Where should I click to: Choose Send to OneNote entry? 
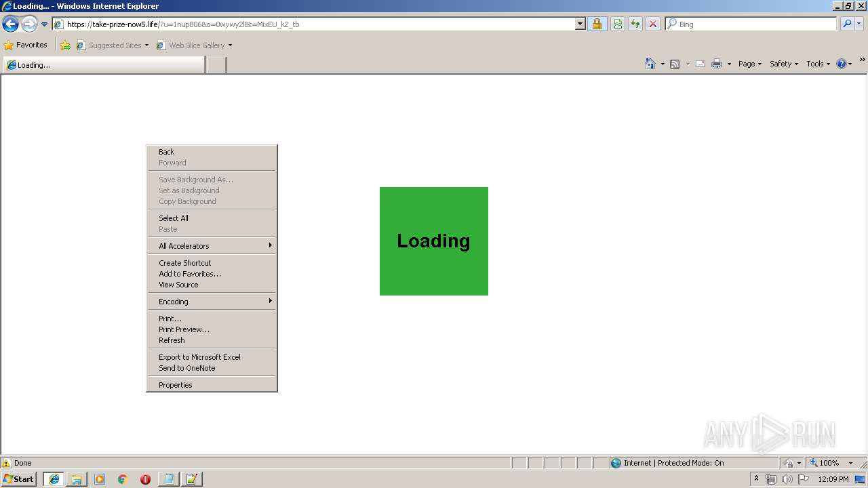212,368
